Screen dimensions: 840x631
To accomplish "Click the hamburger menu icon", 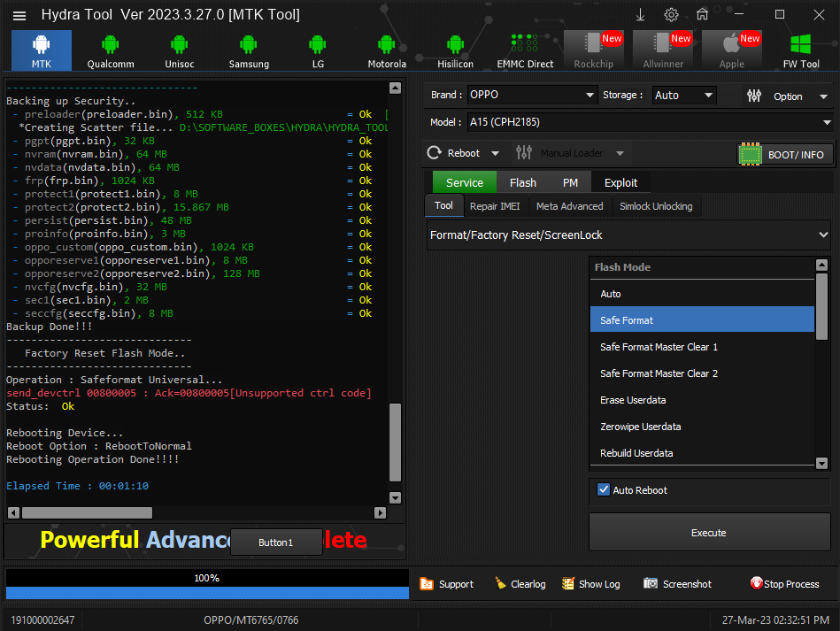I will 19,15.
